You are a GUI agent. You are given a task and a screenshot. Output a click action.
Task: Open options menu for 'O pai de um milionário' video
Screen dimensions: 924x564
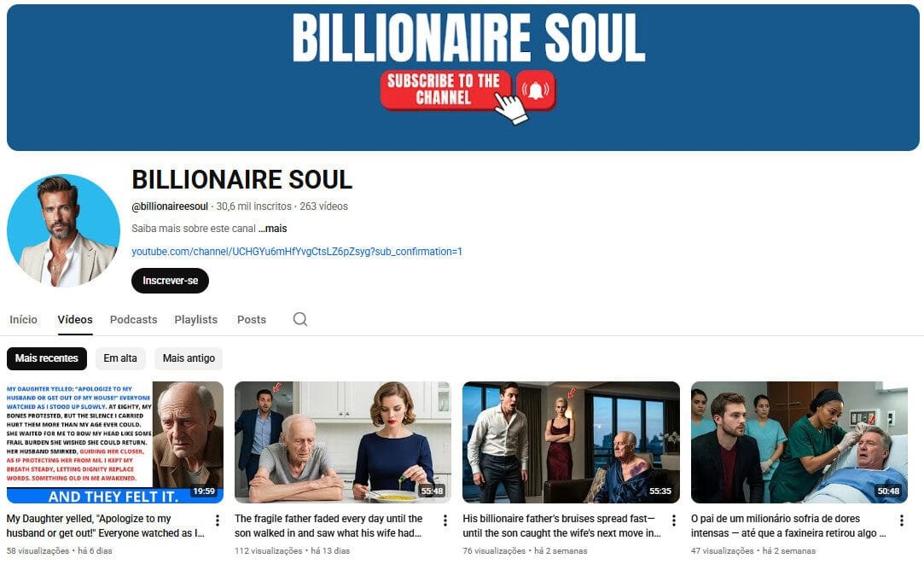(901, 519)
